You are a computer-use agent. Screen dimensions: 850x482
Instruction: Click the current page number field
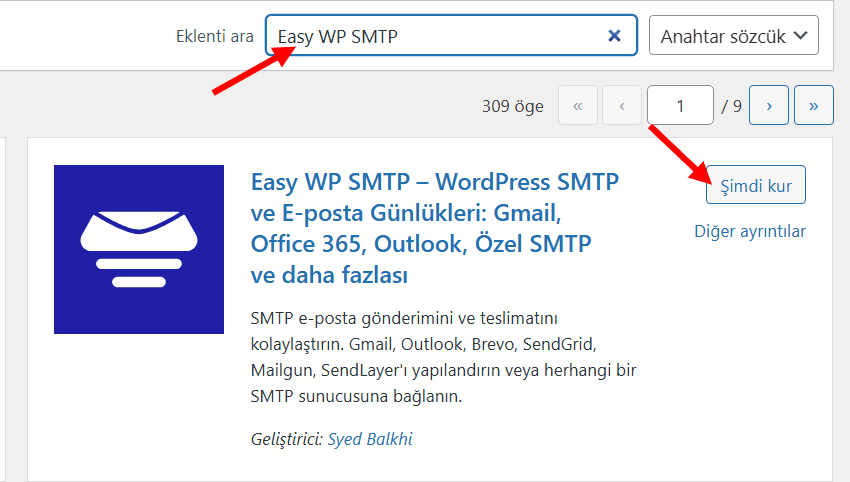[x=680, y=105]
